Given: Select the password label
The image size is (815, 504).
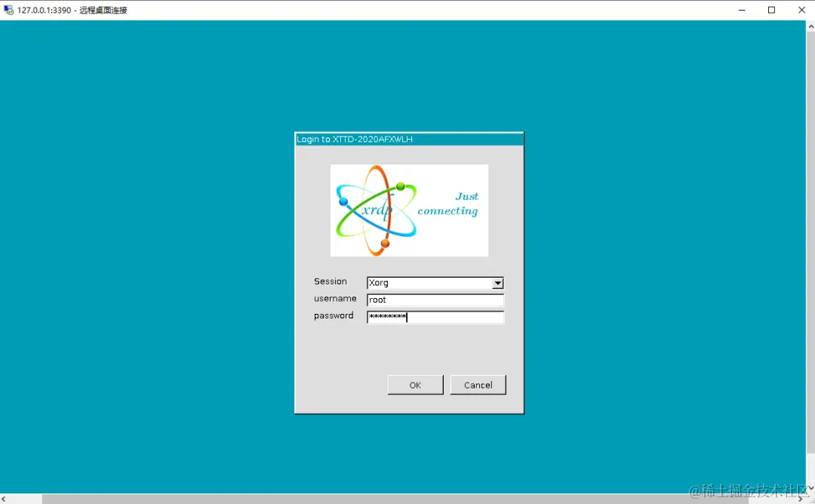Looking at the screenshot, I should [x=334, y=315].
